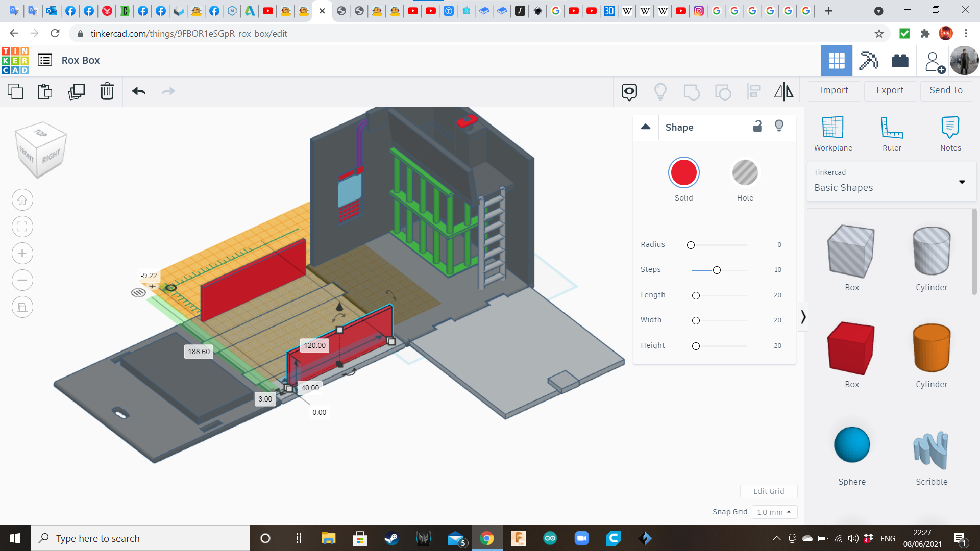980x551 pixels.
Task: Click the Edit Grid button
Action: tap(768, 491)
